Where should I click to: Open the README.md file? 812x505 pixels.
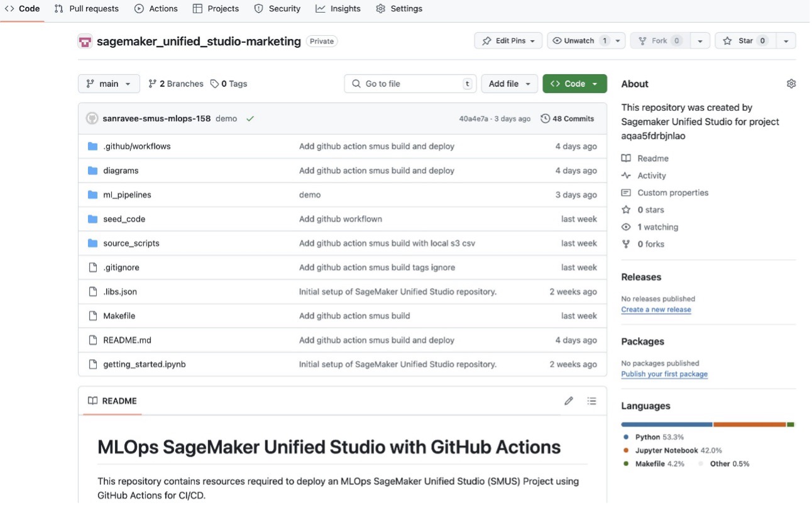[x=127, y=340]
